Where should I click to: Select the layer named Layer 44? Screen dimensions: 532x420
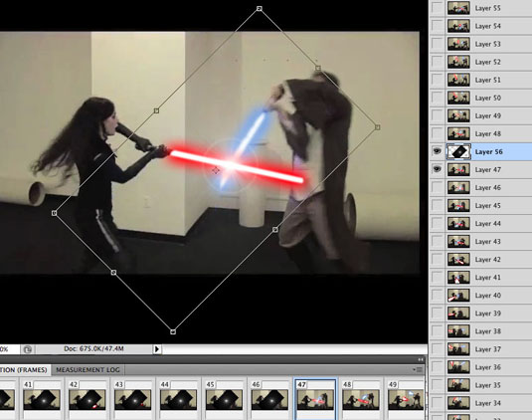pyautogui.click(x=487, y=223)
